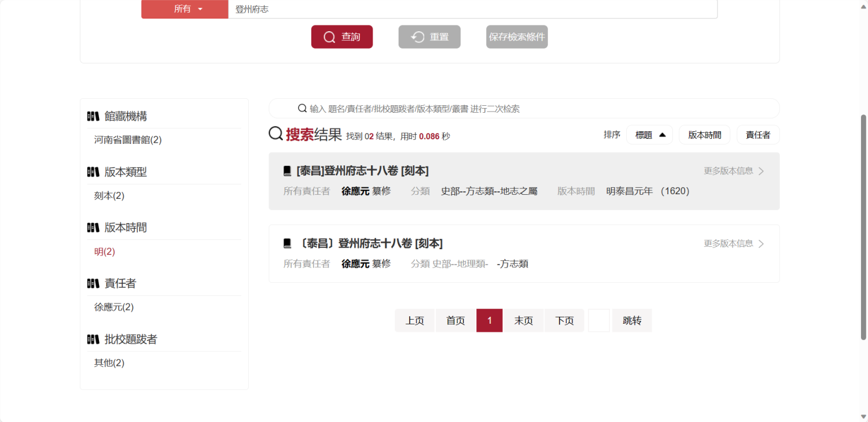The width and height of the screenshot is (868, 422).
Task: Click 保存檢索條件 to save search conditions
Action: (x=516, y=36)
